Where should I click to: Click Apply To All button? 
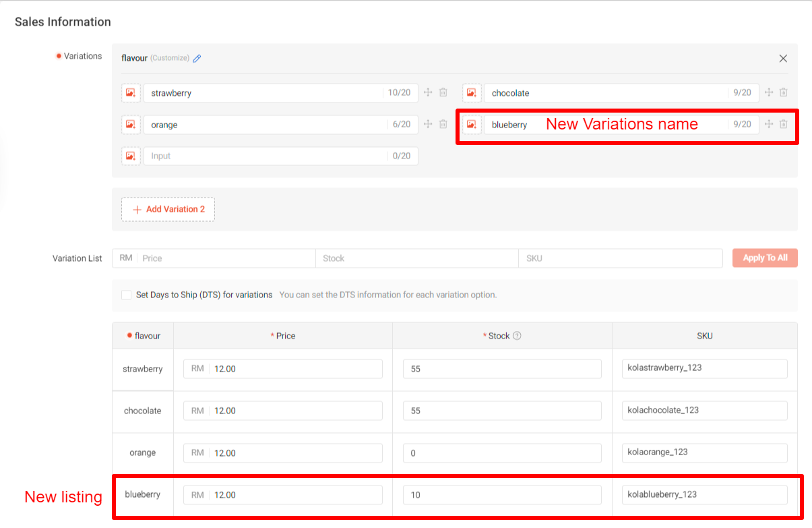[x=765, y=258]
